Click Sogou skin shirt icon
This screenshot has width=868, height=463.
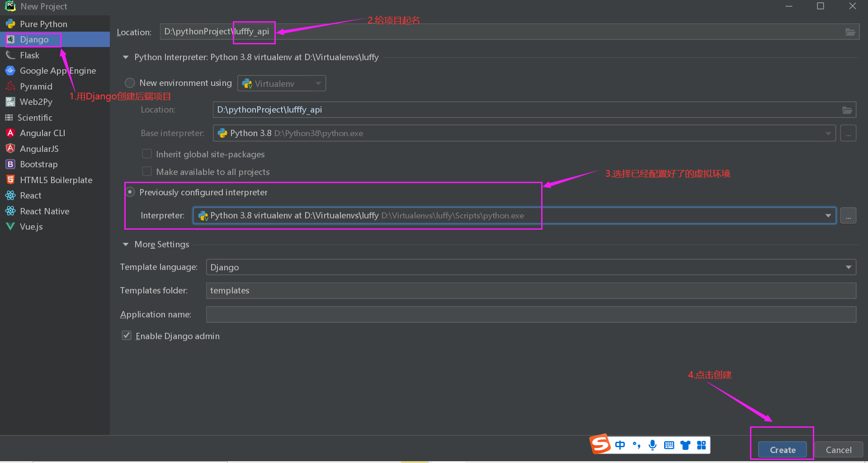point(685,445)
